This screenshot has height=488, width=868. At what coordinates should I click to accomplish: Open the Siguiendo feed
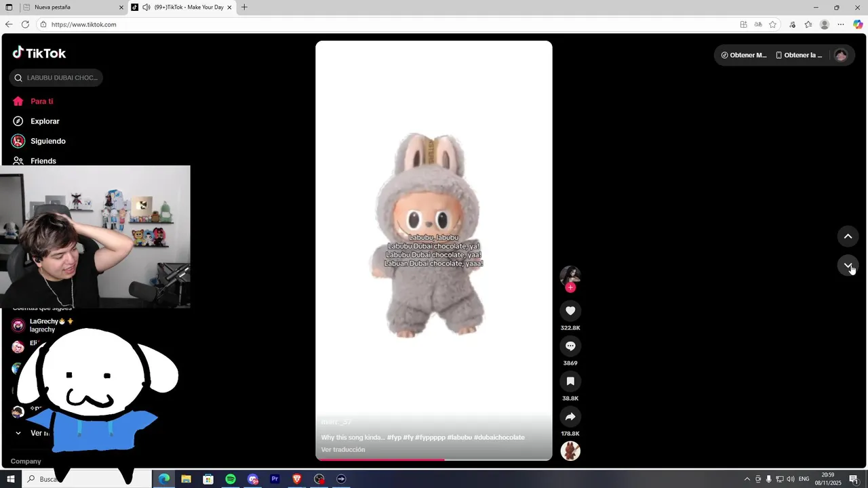click(x=47, y=141)
